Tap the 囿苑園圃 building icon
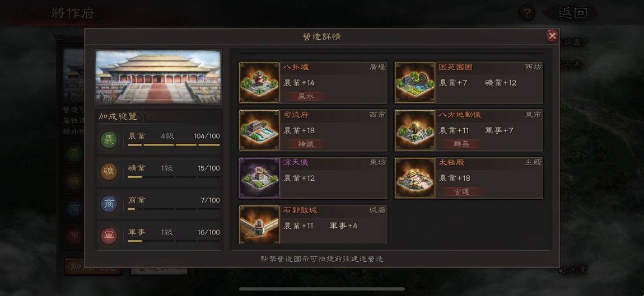Image resolution: width=644 pixels, height=296 pixels. coord(415,82)
